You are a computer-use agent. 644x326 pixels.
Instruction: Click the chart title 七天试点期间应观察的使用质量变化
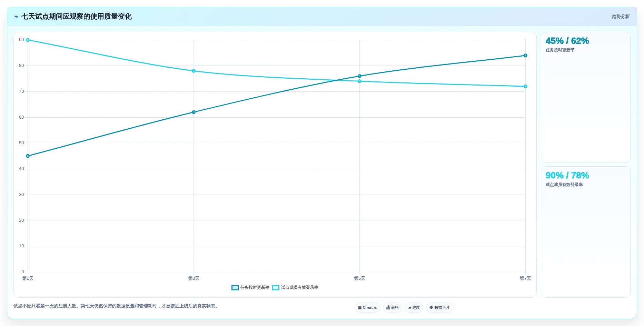pos(77,17)
